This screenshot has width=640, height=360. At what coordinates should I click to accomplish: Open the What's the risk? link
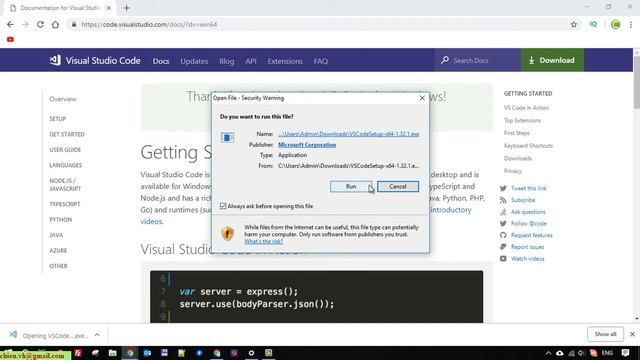[264, 241]
